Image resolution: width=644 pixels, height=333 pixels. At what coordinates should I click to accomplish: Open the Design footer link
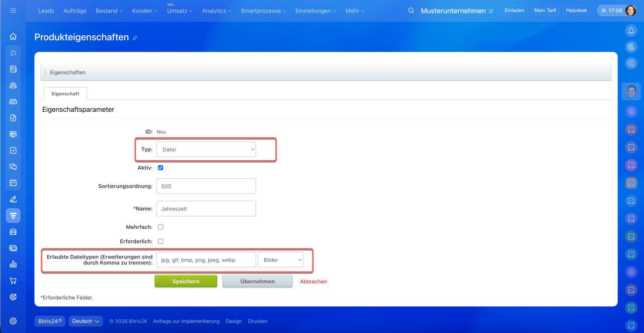233,321
